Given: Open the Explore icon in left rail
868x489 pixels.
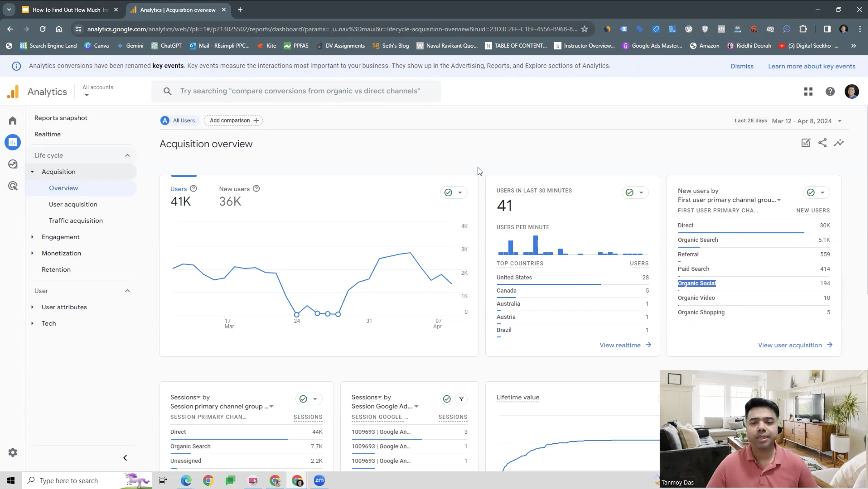Looking at the screenshot, I should 13,164.
